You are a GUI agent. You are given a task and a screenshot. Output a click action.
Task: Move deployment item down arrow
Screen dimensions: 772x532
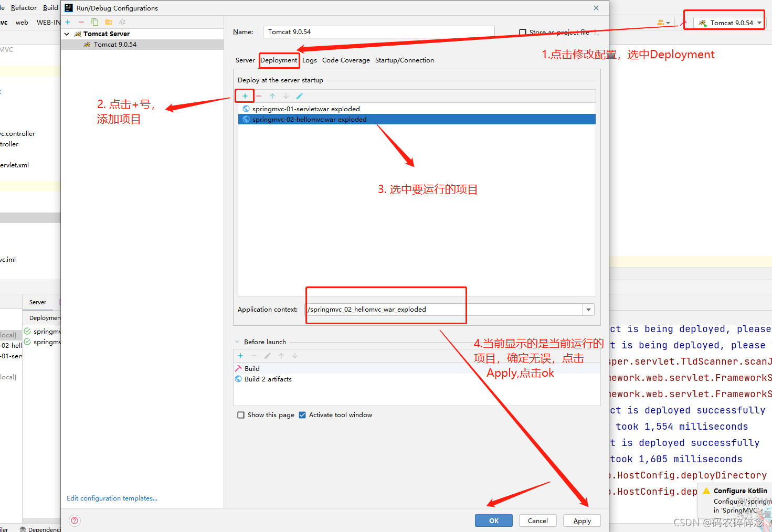(x=286, y=96)
